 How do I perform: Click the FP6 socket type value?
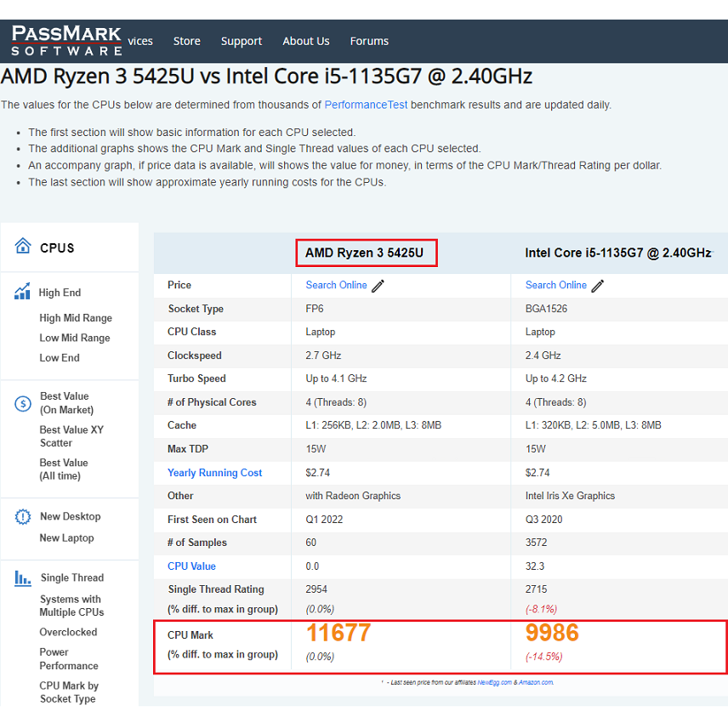tap(315, 309)
